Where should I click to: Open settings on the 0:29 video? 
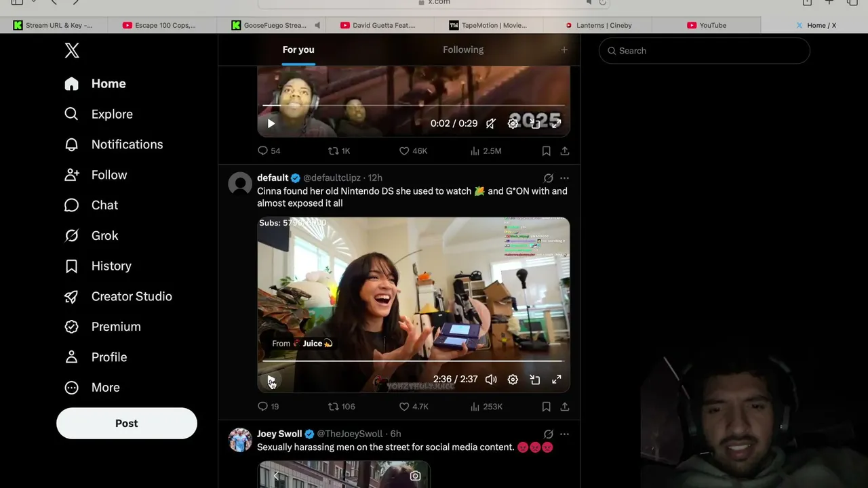(x=513, y=123)
